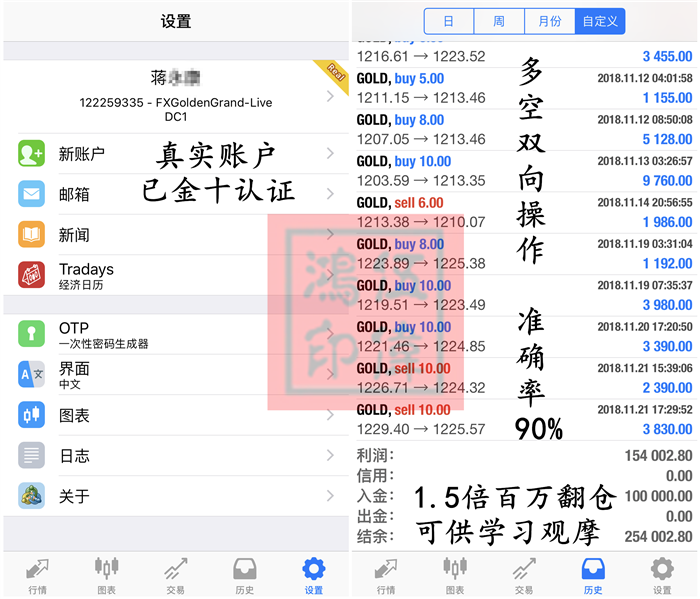
Task: Tap the green OTP key icon
Action: (x=31, y=333)
